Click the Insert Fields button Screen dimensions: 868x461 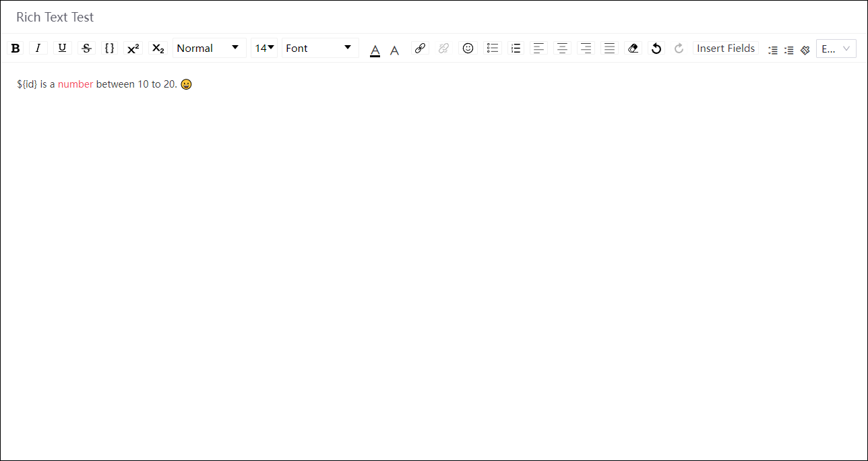coord(726,49)
